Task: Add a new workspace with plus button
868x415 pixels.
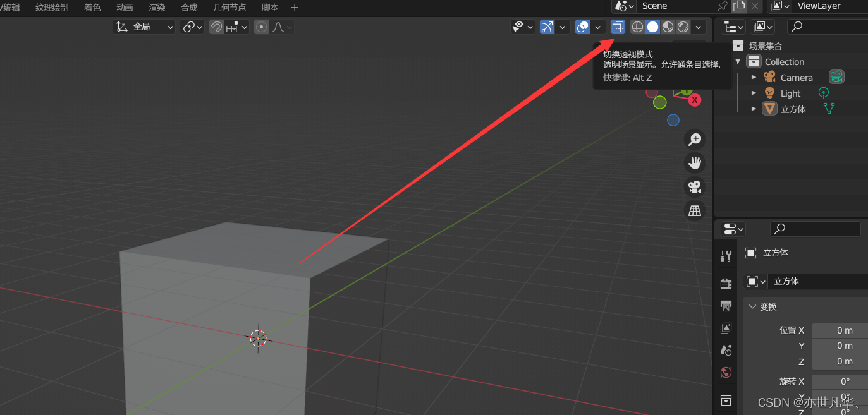Action: point(295,8)
